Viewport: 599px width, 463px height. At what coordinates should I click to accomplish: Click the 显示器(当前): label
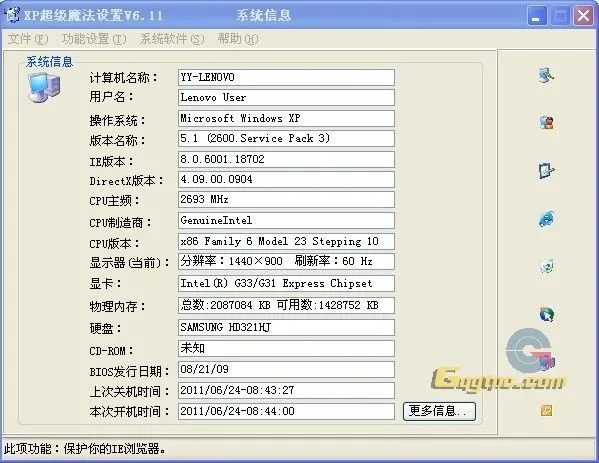click(130, 263)
